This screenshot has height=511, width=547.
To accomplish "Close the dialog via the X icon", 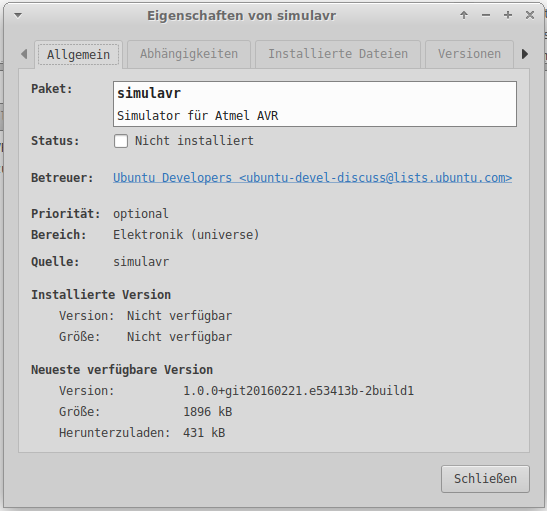I will (530, 15).
